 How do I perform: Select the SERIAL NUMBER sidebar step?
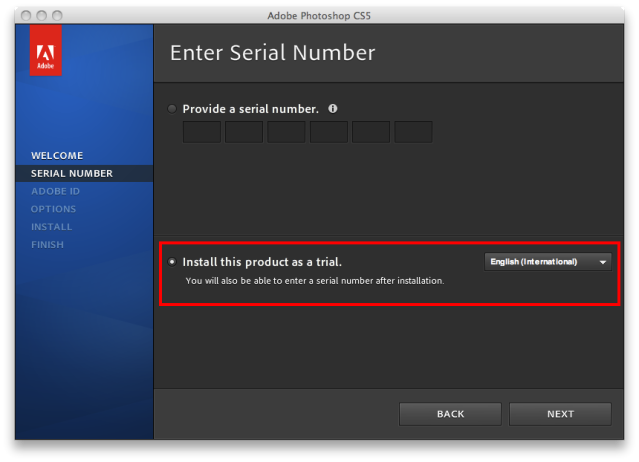pos(72,174)
